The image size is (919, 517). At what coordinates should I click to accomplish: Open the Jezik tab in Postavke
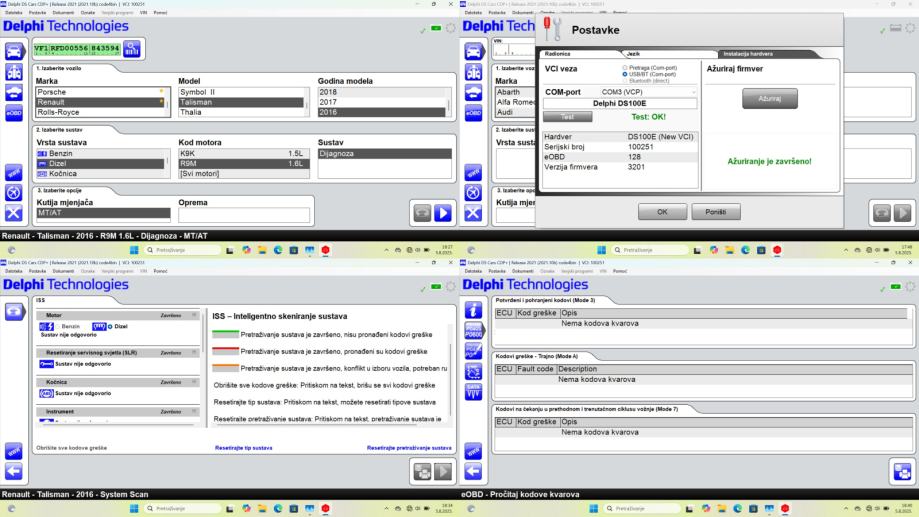point(670,54)
